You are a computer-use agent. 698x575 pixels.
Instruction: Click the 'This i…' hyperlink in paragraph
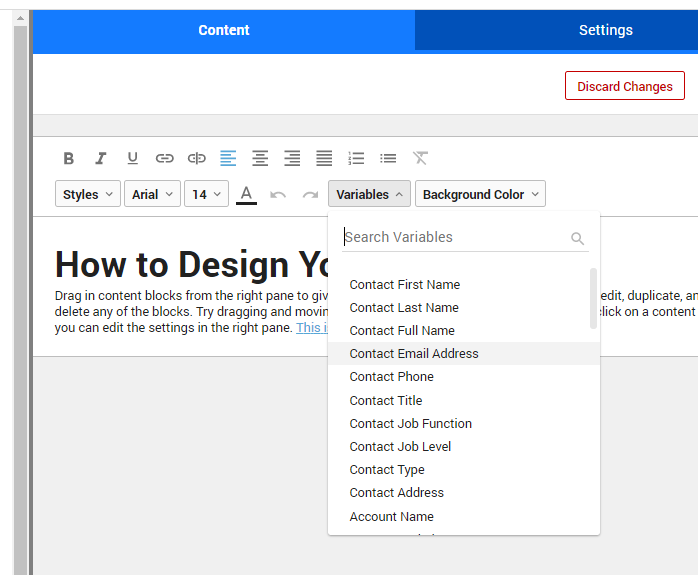pos(312,328)
